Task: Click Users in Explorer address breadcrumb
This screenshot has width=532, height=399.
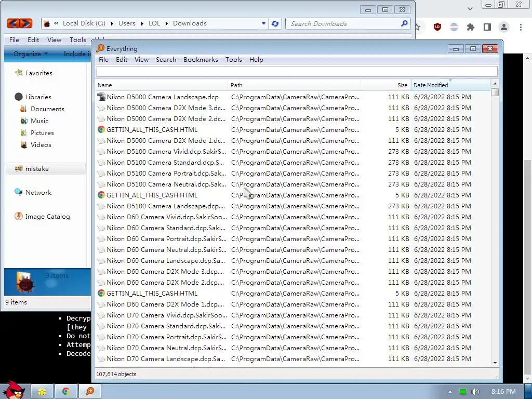Action: [127, 23]
